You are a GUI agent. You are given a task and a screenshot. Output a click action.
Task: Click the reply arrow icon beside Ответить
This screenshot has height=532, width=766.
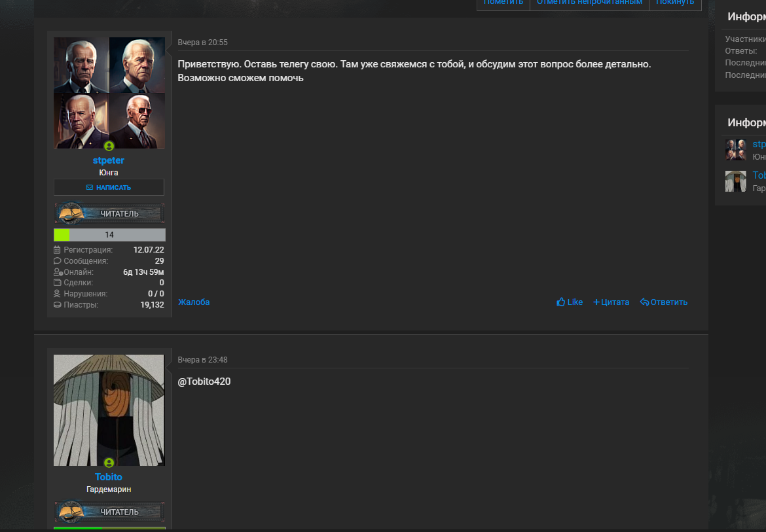coord(644,302)
